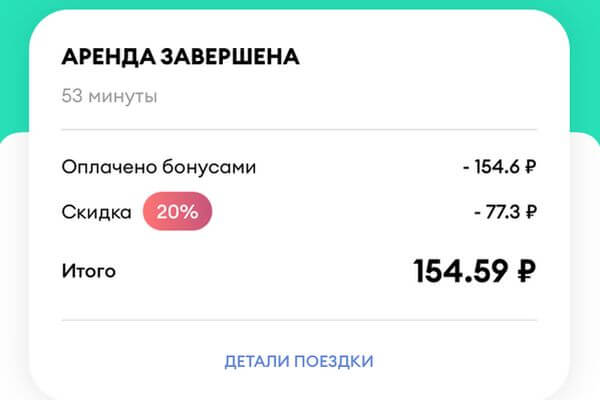Click the divider line below 53 минуты
Screen dimensions: 600x400
pos(299,129)
